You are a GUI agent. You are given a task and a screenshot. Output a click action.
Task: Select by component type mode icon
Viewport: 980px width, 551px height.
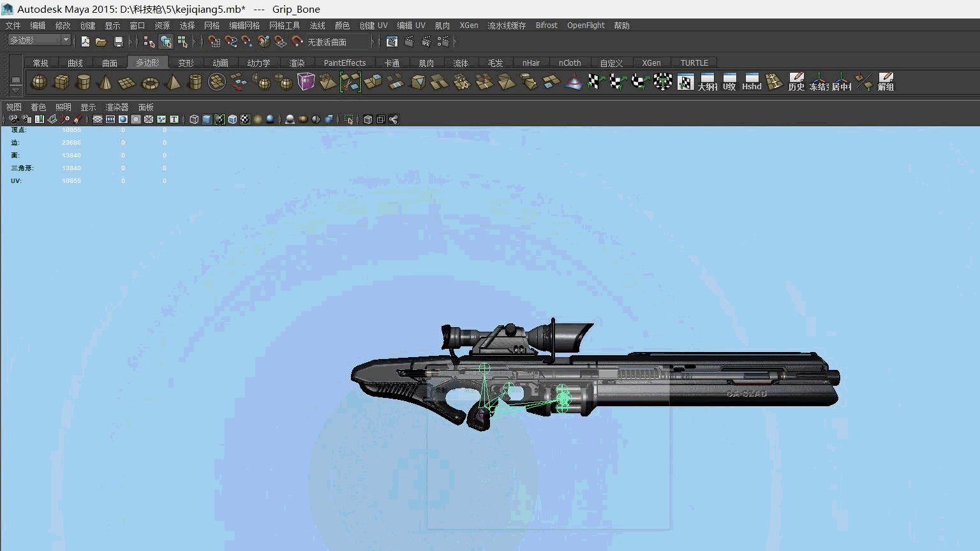pyautogui.click(x=182, y=41)
